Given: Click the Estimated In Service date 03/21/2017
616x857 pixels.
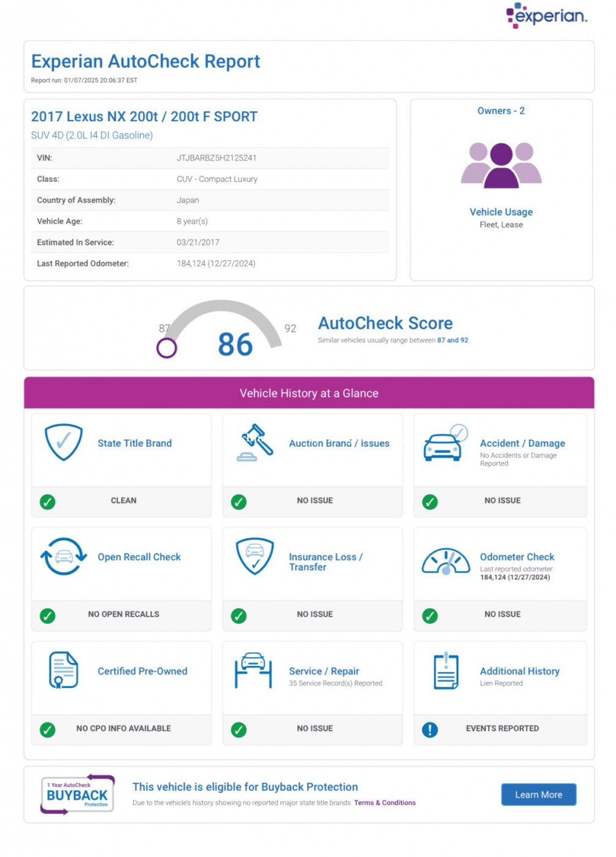Looking at the screenshot, I should [198, 242].
